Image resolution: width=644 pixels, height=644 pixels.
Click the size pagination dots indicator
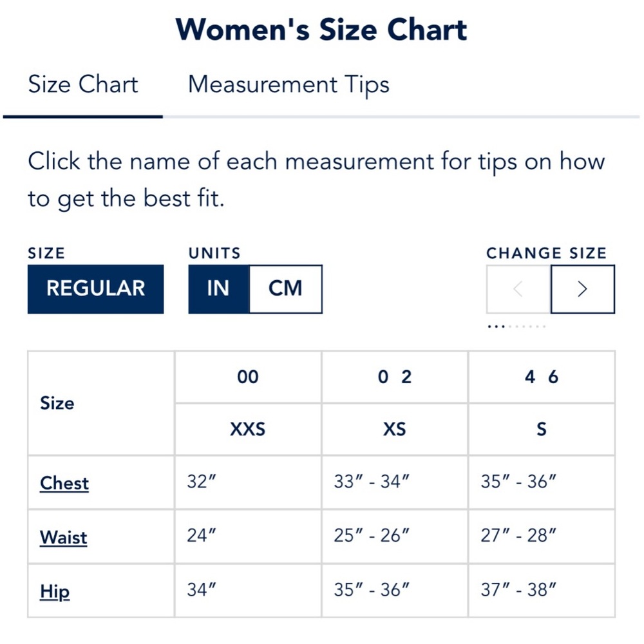pos(516,327)
